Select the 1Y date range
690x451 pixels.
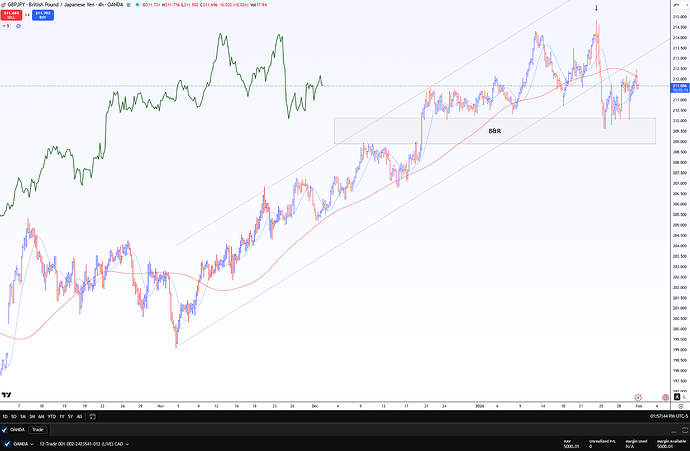[62, 416]
